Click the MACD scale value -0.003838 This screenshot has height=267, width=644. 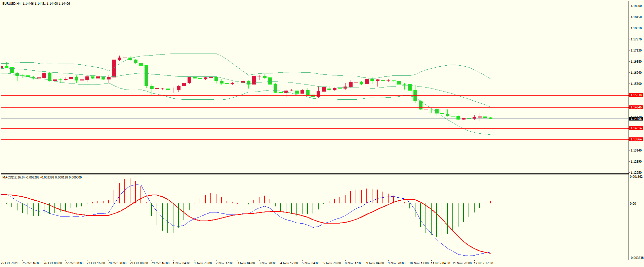[x=636, y=258]
